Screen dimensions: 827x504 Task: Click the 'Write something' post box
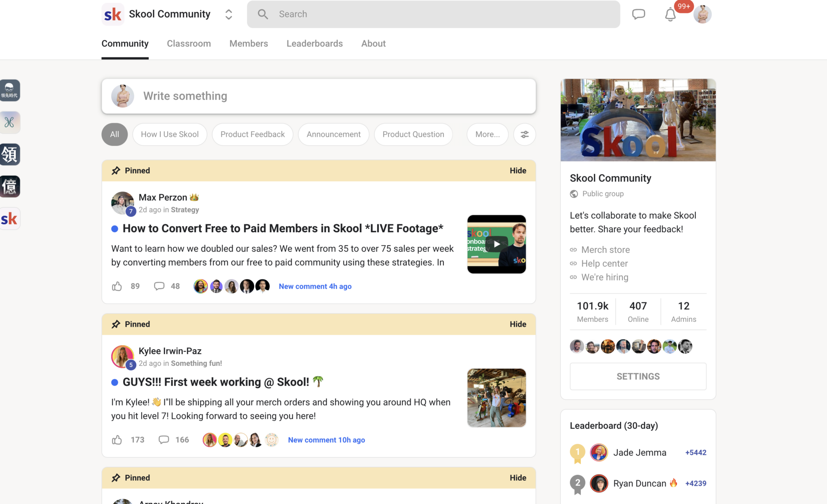coord(319,96)
